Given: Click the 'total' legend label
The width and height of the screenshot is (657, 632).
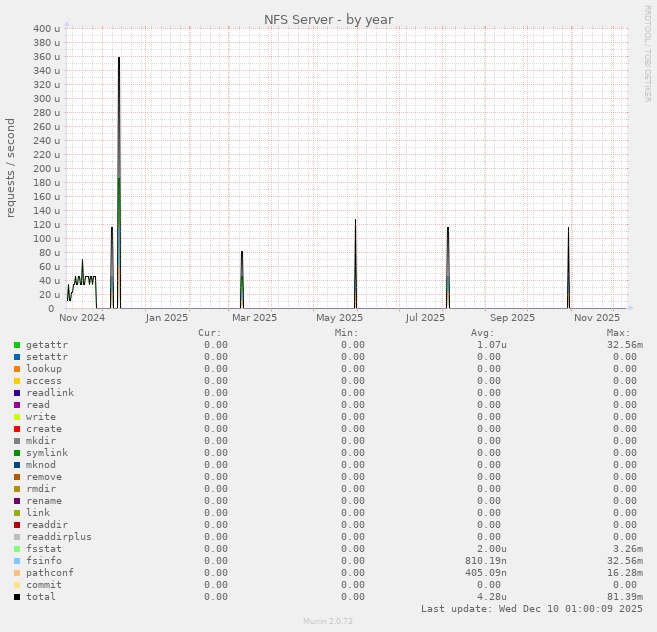Looking at the screenshot, I should (x=41, y=597).
